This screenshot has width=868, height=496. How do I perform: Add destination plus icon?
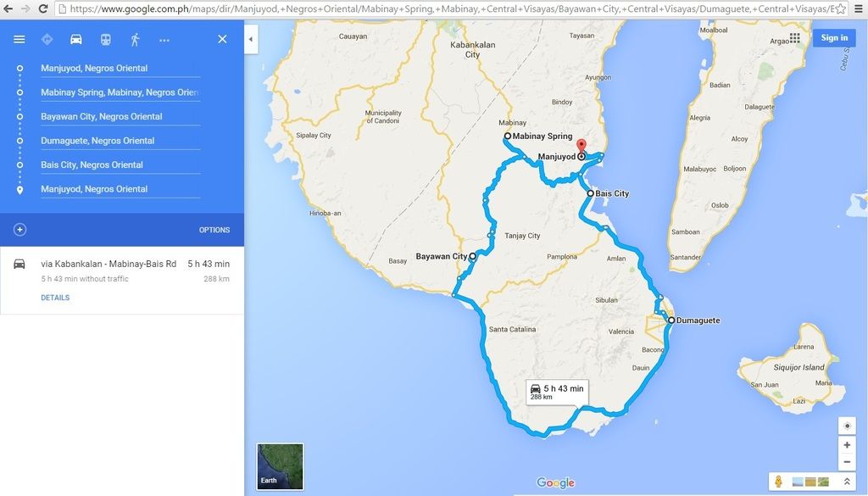pyautogui.click(x=20, y=229)
